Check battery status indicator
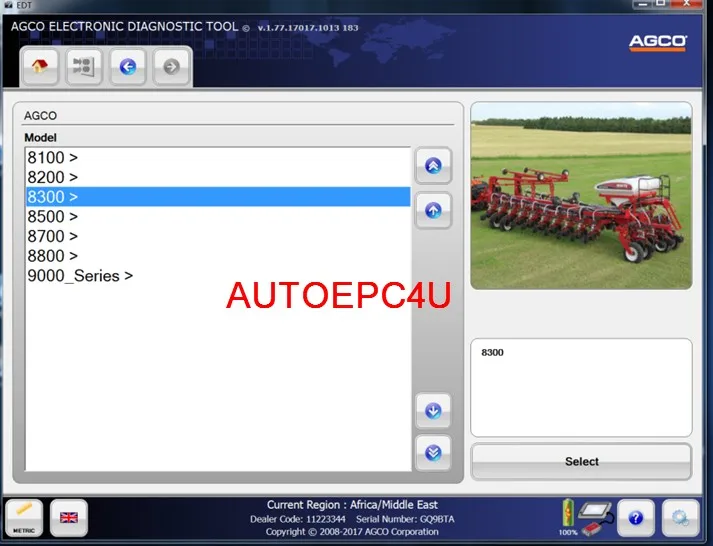 coord(568,516)
